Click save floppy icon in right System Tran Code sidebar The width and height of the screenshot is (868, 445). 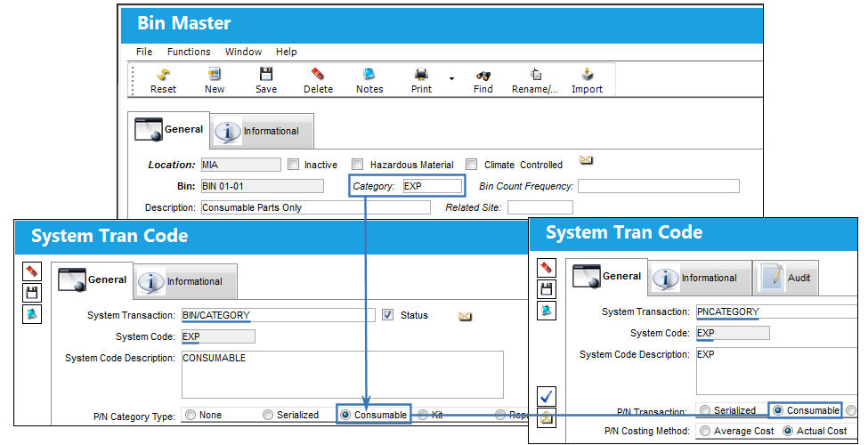[547, 289]
